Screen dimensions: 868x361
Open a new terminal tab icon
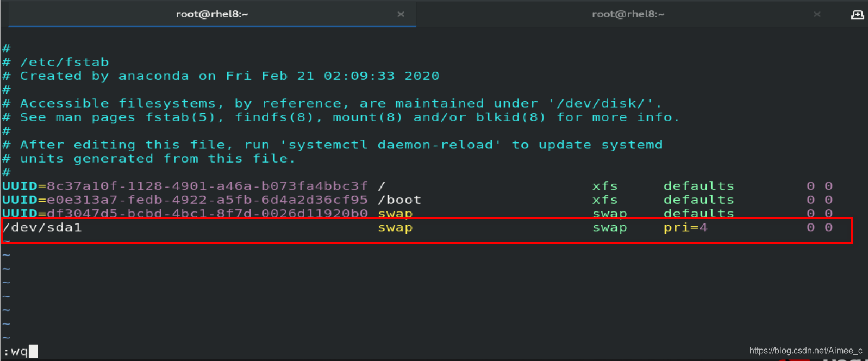(857, 14)
